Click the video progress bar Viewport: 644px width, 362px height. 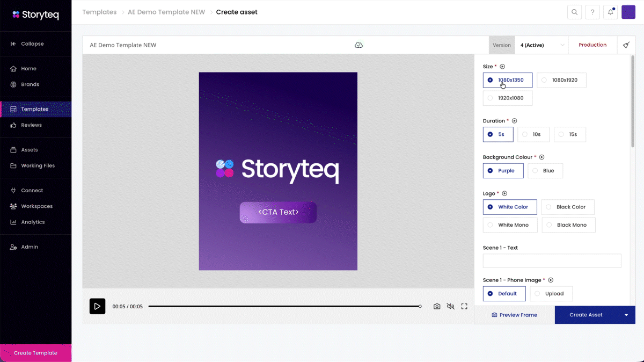point(284,307)
